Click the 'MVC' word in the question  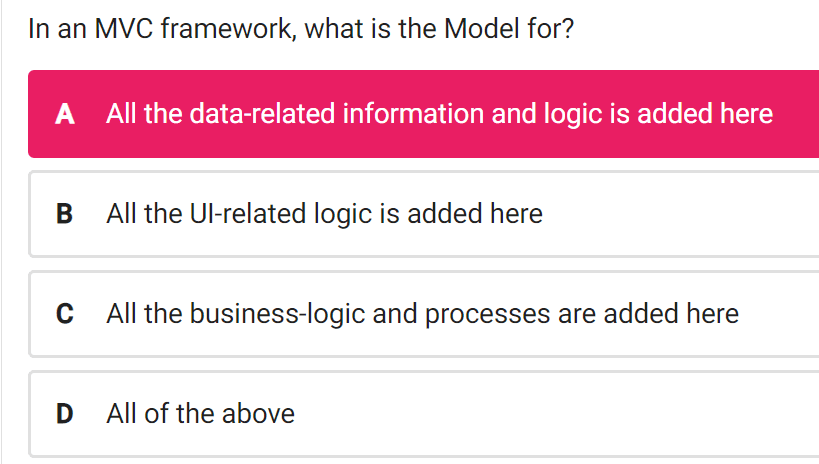tap(124, 29)
